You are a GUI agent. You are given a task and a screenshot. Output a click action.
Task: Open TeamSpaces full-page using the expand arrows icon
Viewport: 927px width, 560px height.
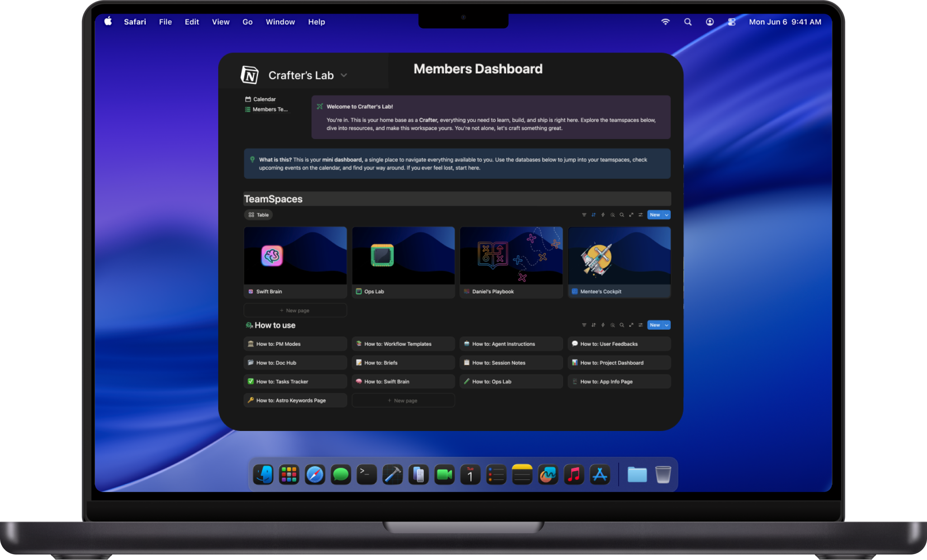click(x=631, y=215)
